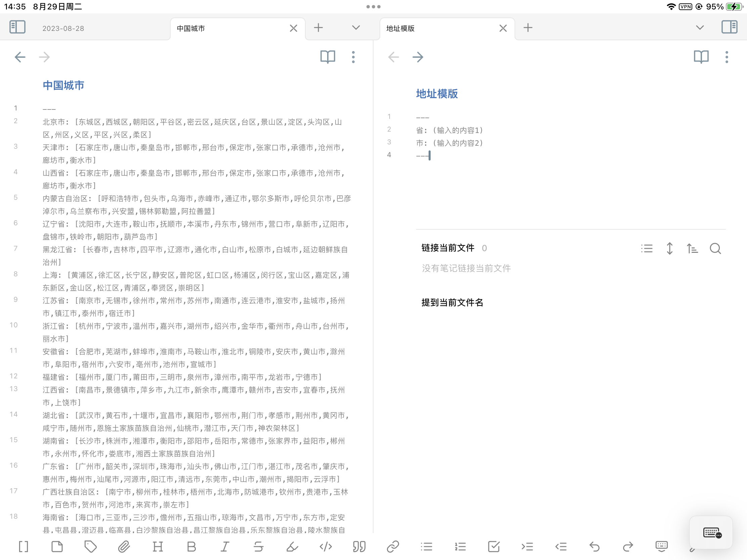The width and height of the screenshot is (747, 560).
Task: Open more options for 中国城市 note
Action: 353,57
